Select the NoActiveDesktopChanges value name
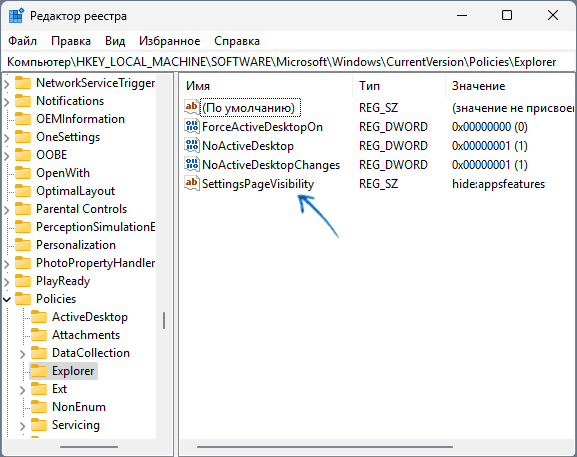Viewport: 577px width, 457px height. coord(271,164)
